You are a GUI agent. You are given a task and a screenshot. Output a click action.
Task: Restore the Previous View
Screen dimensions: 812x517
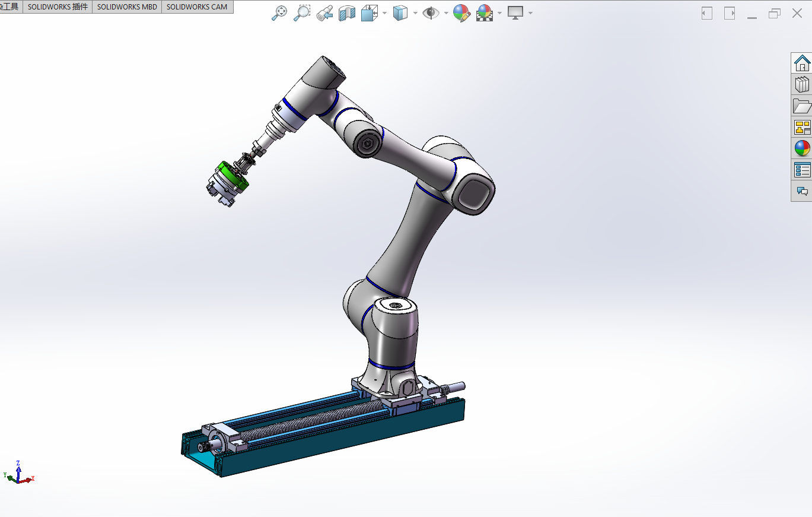point(324,13)
